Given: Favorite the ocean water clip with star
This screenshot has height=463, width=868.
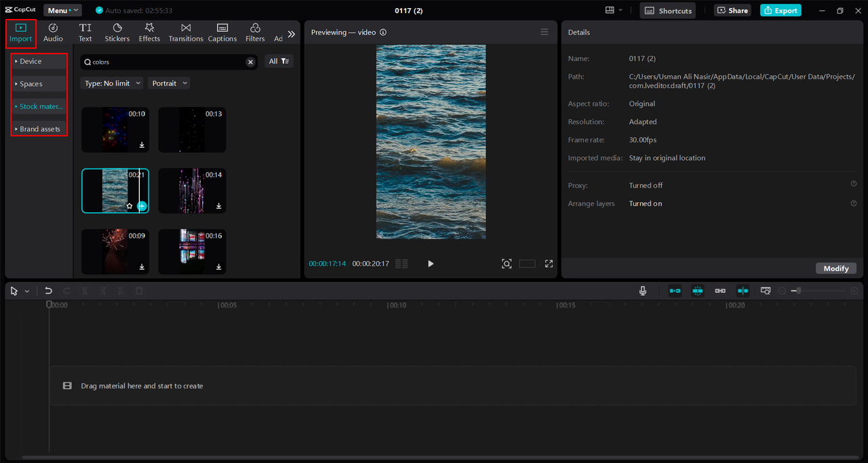Looking at the screenshot, I should click(129, 205).
